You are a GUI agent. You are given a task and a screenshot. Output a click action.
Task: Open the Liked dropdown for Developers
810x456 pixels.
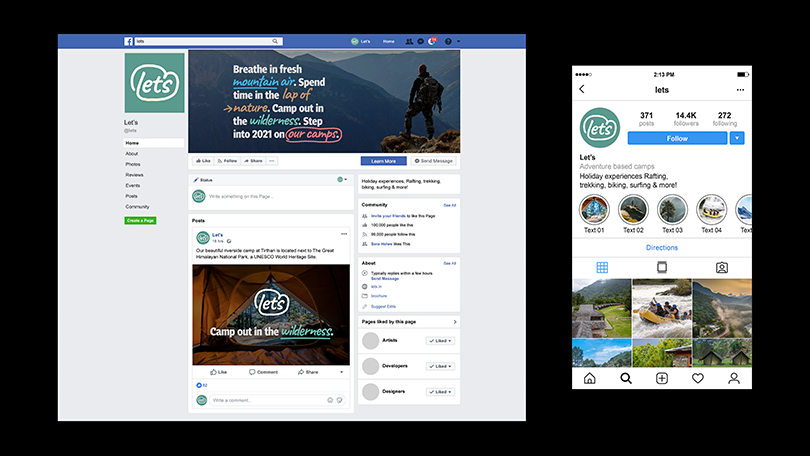(x=441, y=366)
